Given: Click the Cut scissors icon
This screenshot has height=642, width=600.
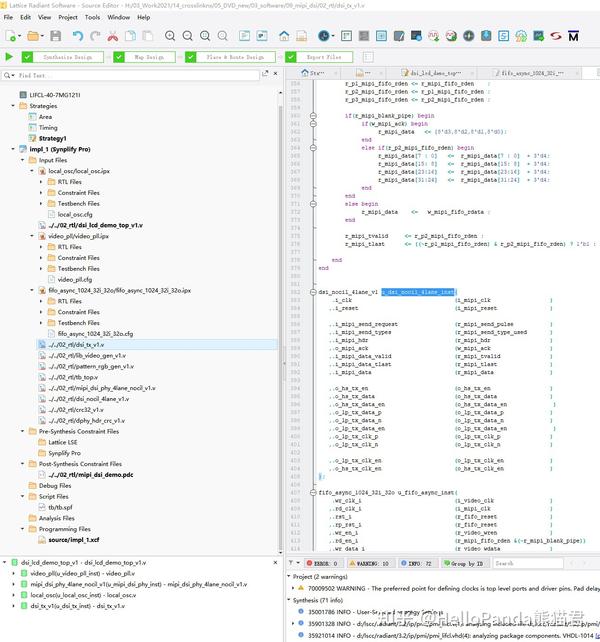Looking at the screenshot, I should (113, 36).
